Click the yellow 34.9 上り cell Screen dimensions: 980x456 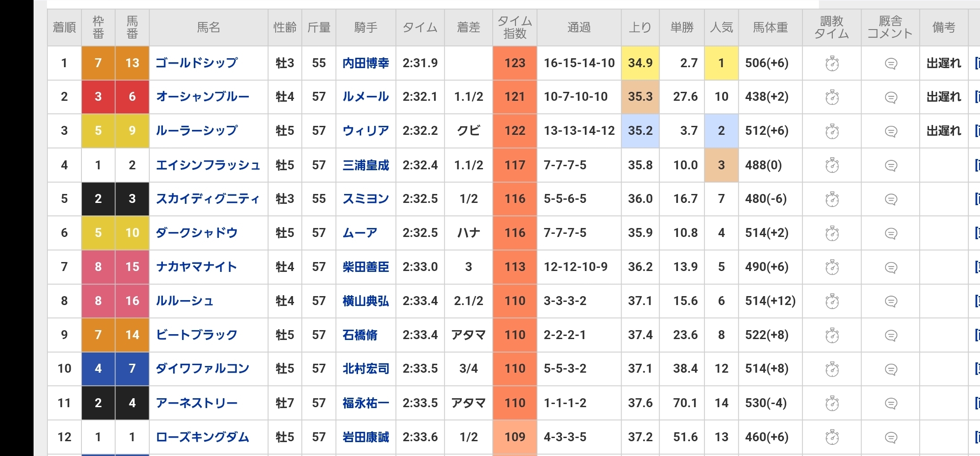[640, 63]
